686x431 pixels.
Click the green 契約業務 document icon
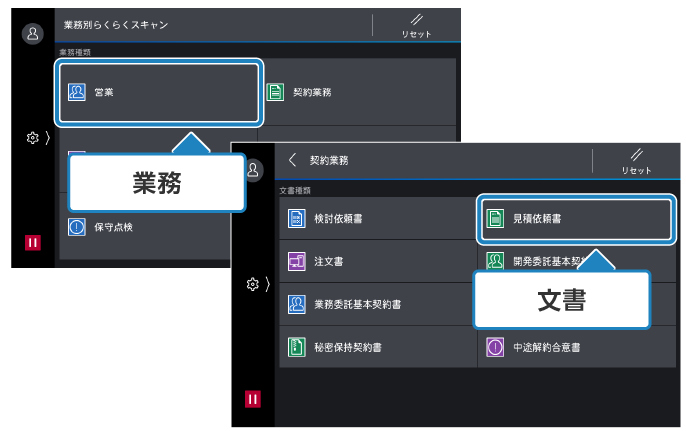pos(275,92)
